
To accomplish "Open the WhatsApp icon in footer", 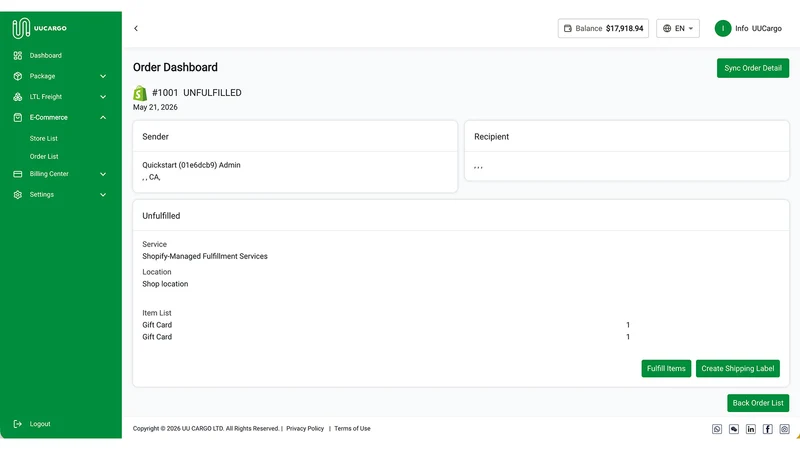I will tap(717, 429).
